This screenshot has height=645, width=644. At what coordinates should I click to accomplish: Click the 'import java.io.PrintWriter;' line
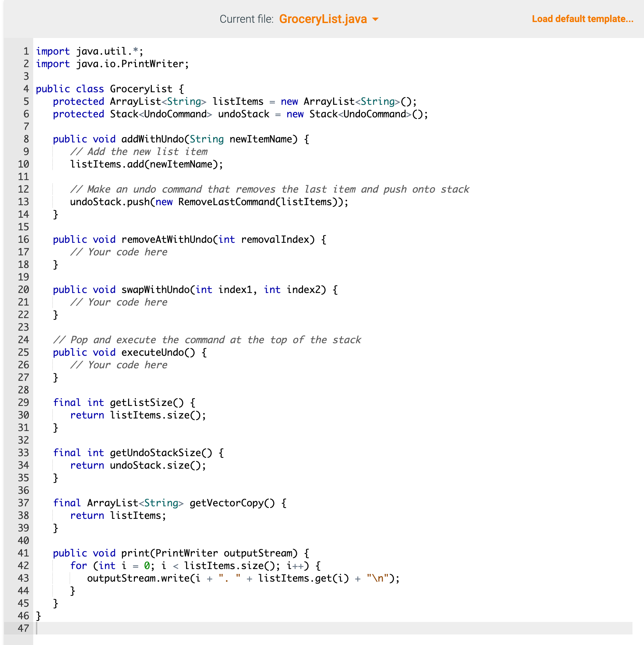coord(112,64)
